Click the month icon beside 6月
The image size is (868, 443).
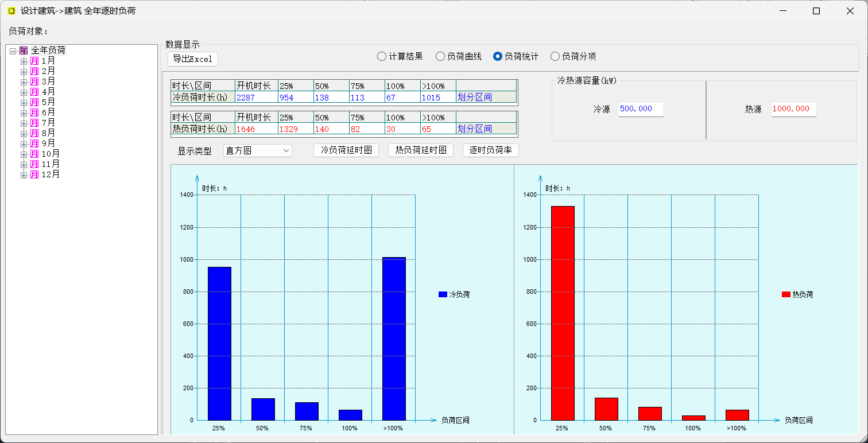click(x=34, y=112)
